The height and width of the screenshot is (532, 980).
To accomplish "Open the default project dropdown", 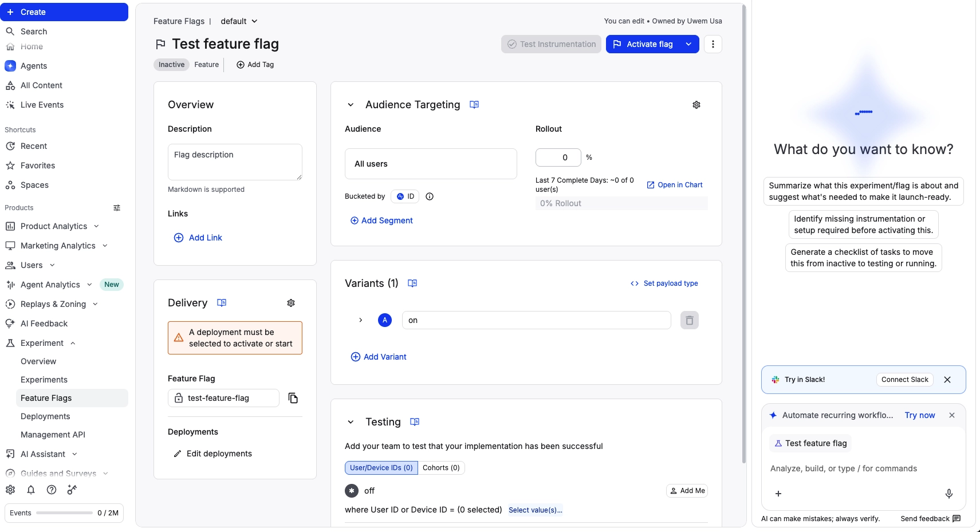I will 239,21.
